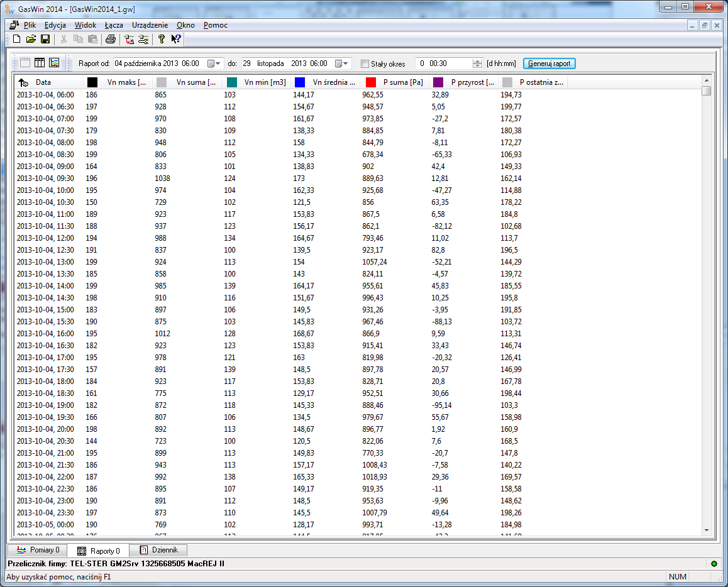Click the Vn maks column header
This screenshot has height=587, width=728.
[118, 82]
